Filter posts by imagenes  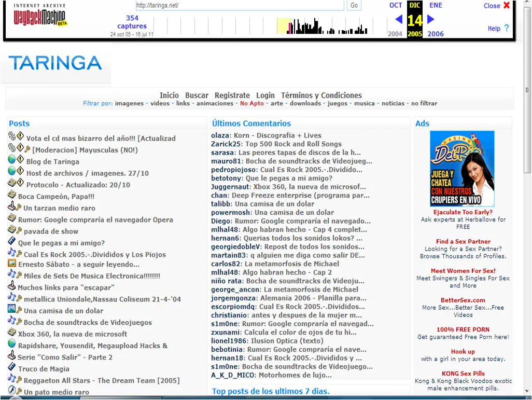pyautogui.click(x=129, y=103)
